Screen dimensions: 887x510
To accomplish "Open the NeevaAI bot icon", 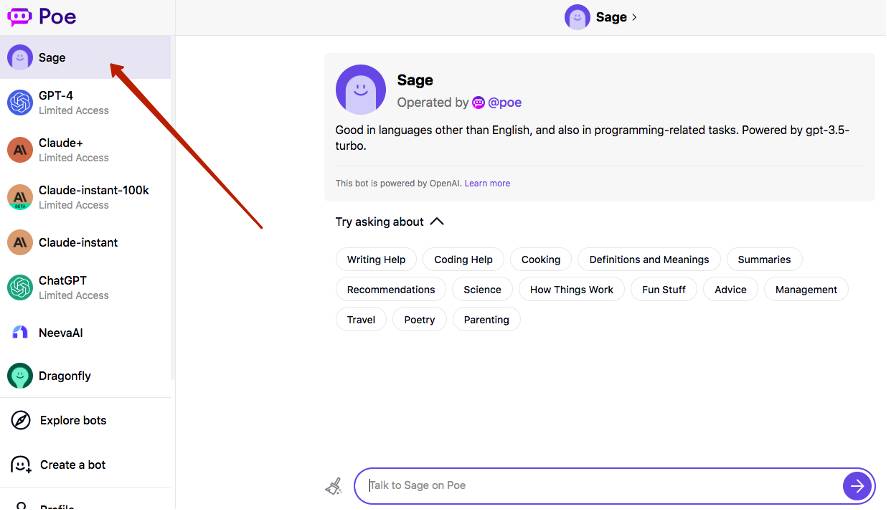I will [x=20, y=332].
